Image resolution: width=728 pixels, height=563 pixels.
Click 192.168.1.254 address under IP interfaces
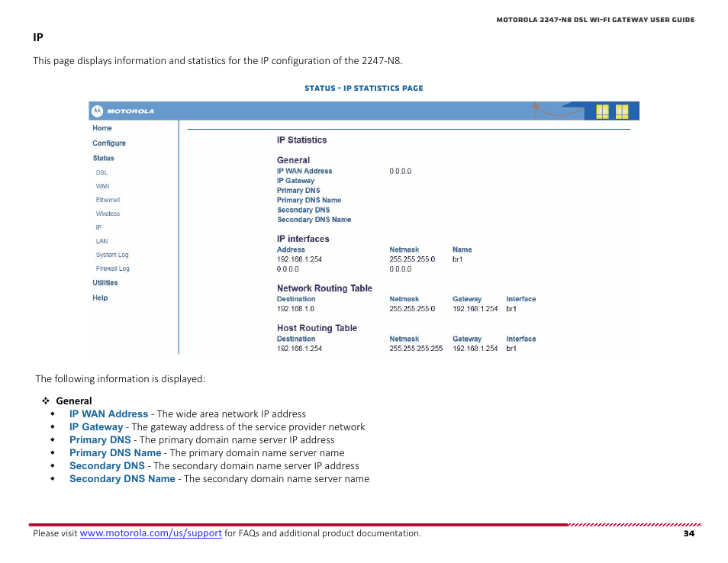pyautogui.click(x=299, y=259)
